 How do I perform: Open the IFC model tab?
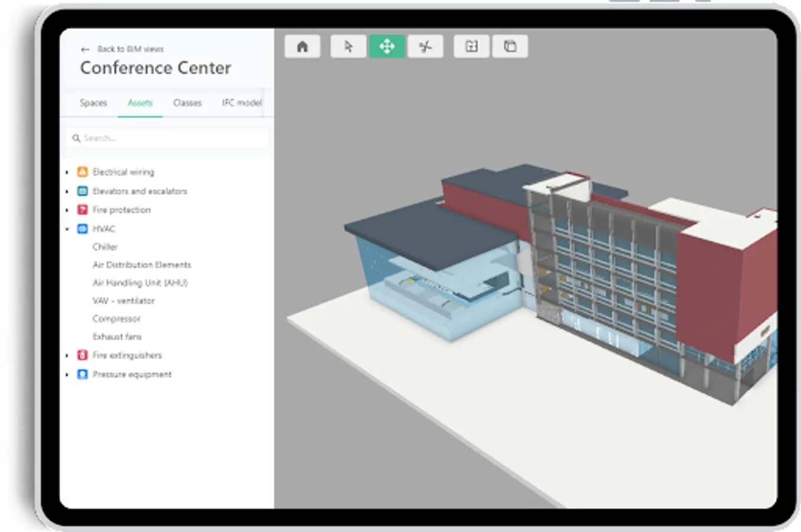point(242,103)
